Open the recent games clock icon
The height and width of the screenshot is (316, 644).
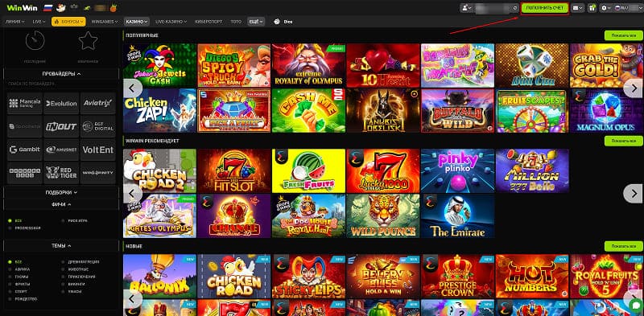[35, 41]
